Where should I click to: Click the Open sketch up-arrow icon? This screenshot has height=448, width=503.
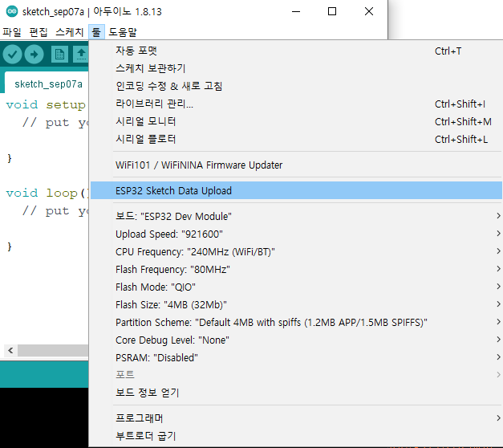click(x=81, y=55)
